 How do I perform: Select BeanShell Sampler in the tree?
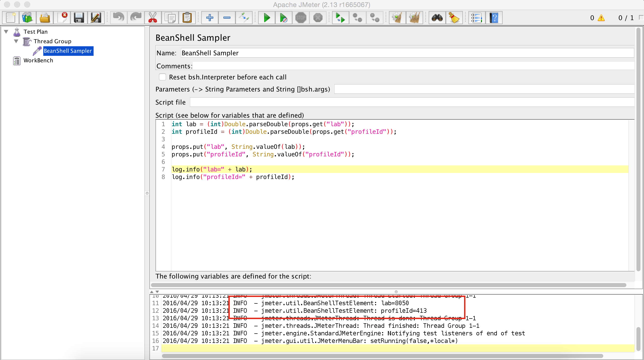[x=68, y=51]
